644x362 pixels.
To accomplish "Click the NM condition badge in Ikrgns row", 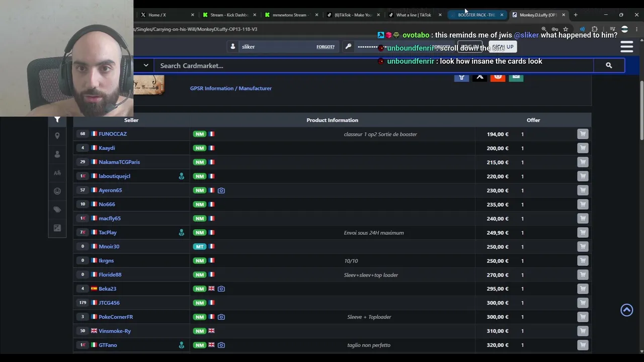I will [x=200, y=260].
